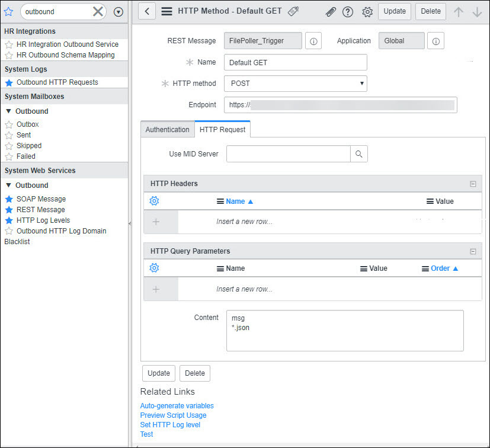Open the help question mark icon

point(348,12)
